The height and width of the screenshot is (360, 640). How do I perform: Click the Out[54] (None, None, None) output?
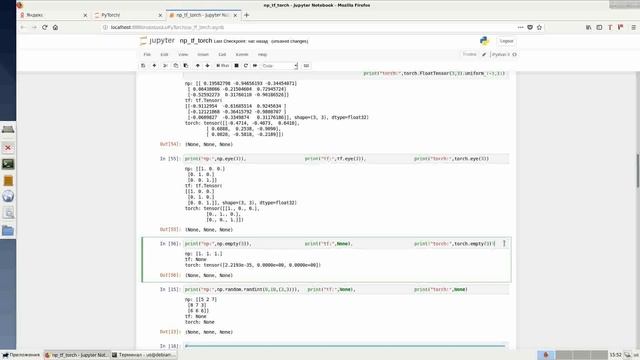(209, 144)
